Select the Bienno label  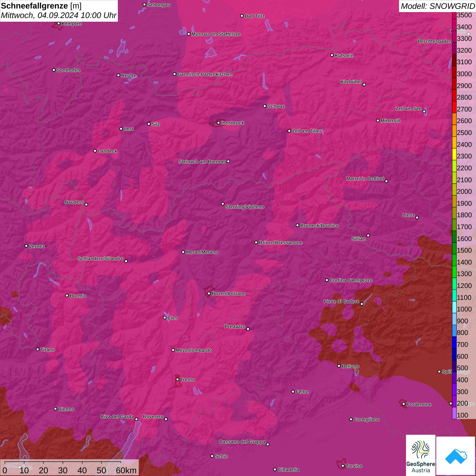(x=66, y=409)
